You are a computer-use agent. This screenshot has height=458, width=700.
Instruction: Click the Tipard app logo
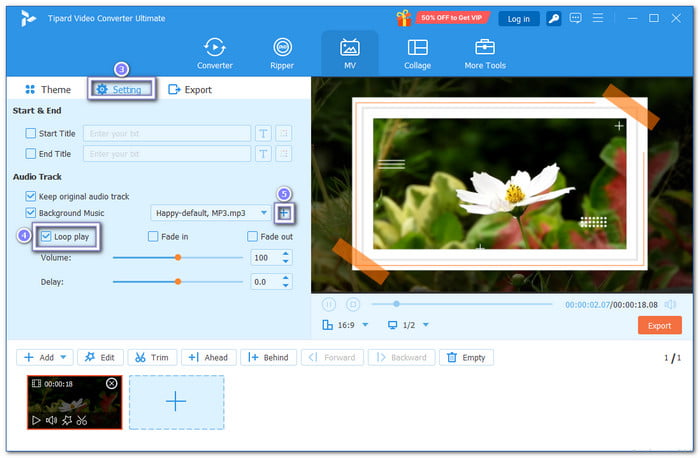28,18
